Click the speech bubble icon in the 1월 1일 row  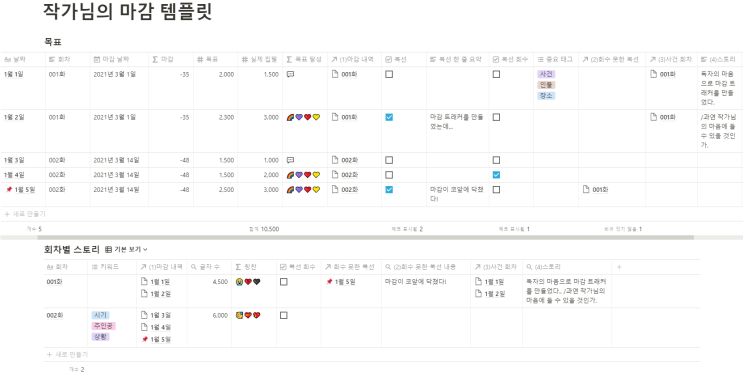coord(290,74)
